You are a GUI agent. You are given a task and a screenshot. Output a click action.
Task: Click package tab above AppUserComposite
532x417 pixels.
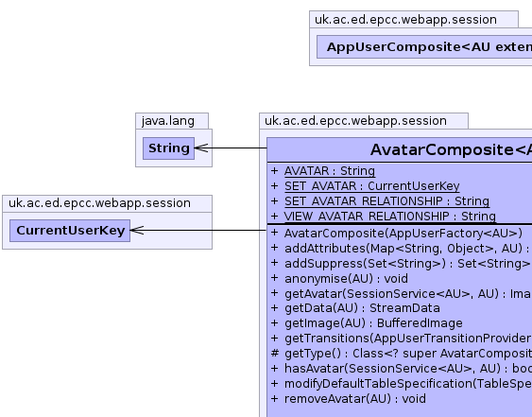click(x=405, y=19)
